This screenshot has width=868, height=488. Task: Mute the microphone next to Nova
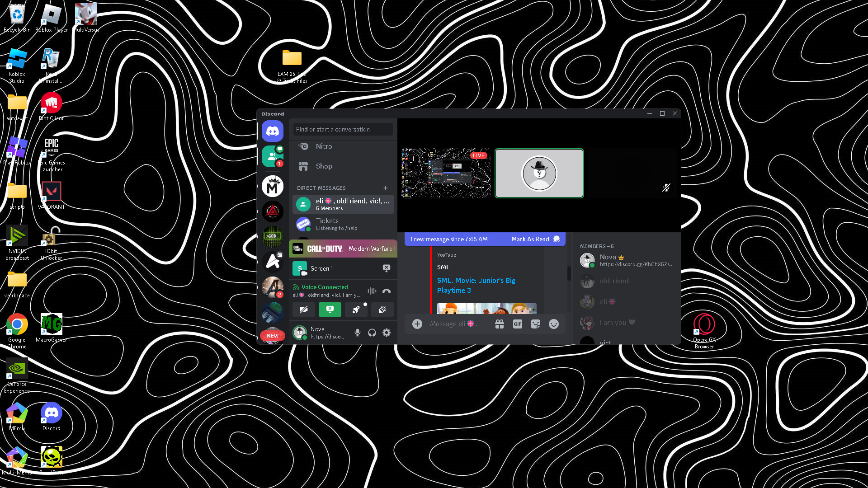click(358, 333)
